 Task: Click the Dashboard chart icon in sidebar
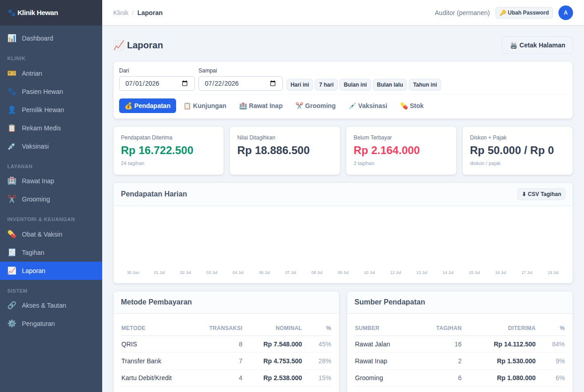click(x=12, y=38)
